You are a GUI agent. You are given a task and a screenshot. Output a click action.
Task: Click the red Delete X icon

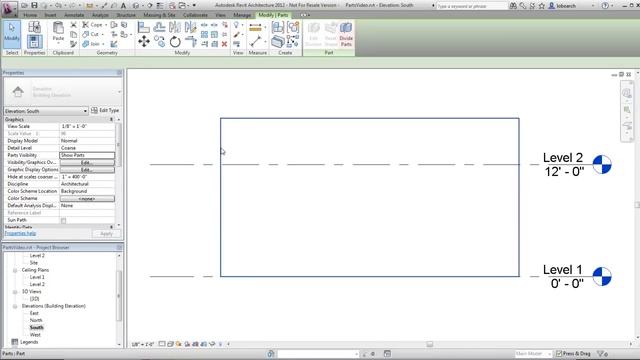point(224,44)
